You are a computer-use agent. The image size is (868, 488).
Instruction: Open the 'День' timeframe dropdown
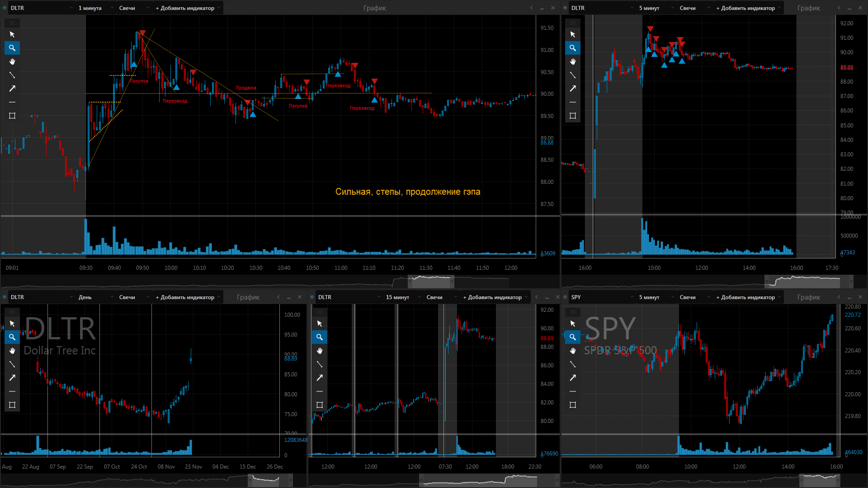pyautogui.click(x=95, y=297)
